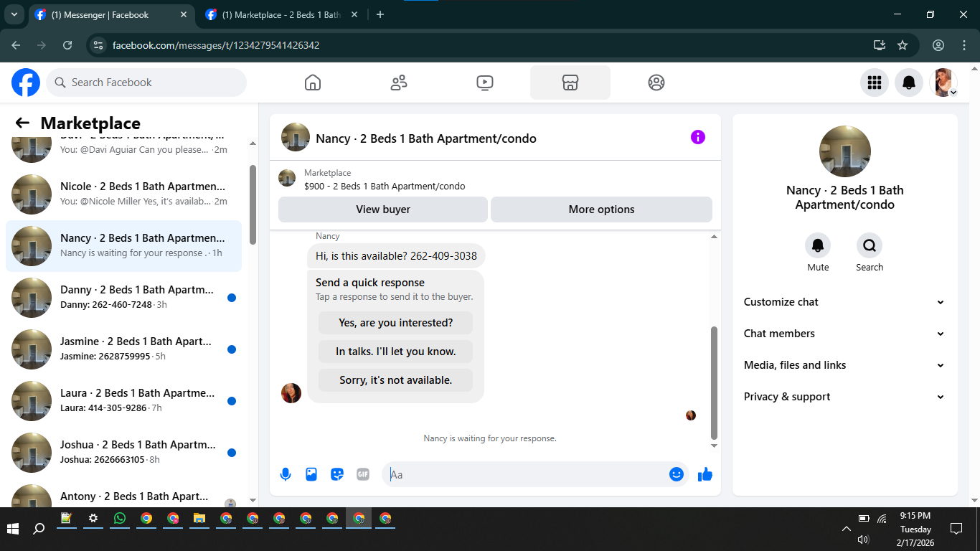Open the Nicole conversation
Screen dimensions: 980x551
123,194
